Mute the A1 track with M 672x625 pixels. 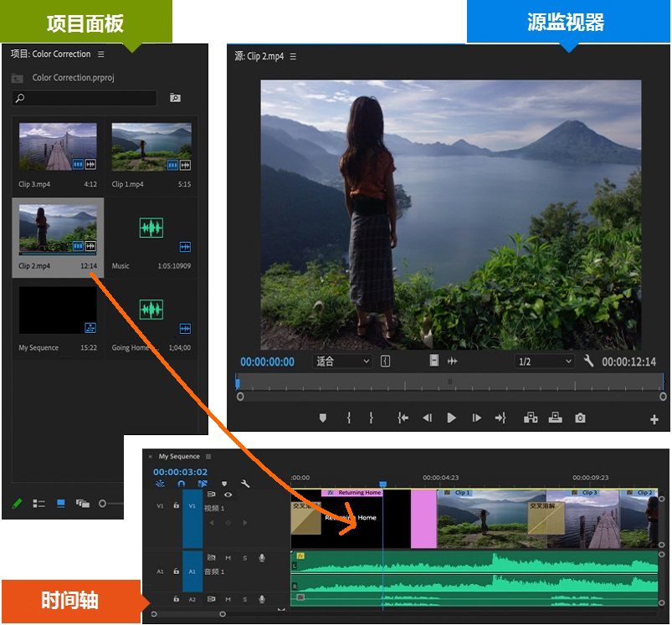point(228,558)
